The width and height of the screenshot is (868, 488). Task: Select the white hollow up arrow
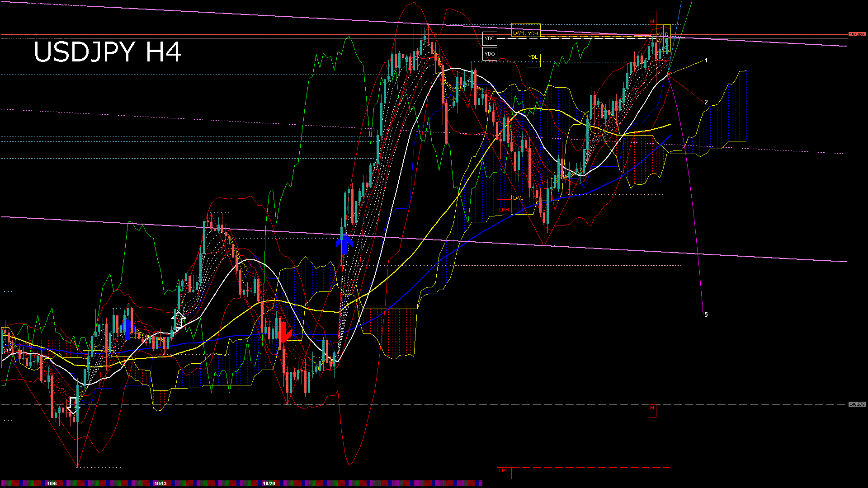click(x=179, y=320)
